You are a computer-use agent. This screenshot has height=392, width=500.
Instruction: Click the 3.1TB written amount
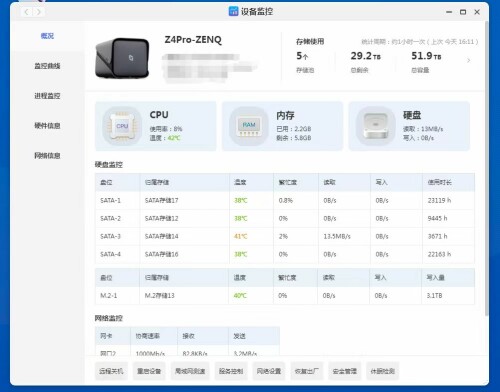click(434, 296)
